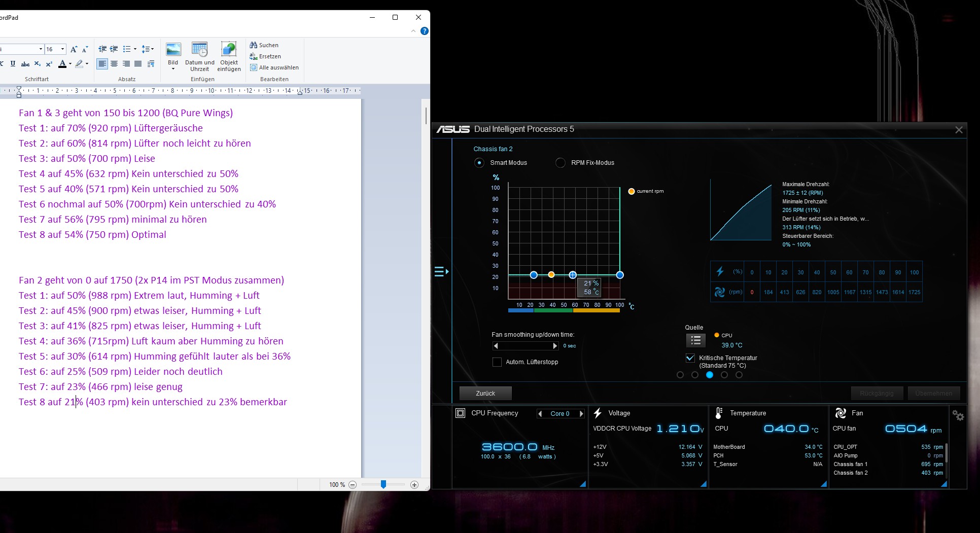The image size is (980, 533).
Task: Collapse the WordPad ribbon chevron
Action: (x=413, y=31)
